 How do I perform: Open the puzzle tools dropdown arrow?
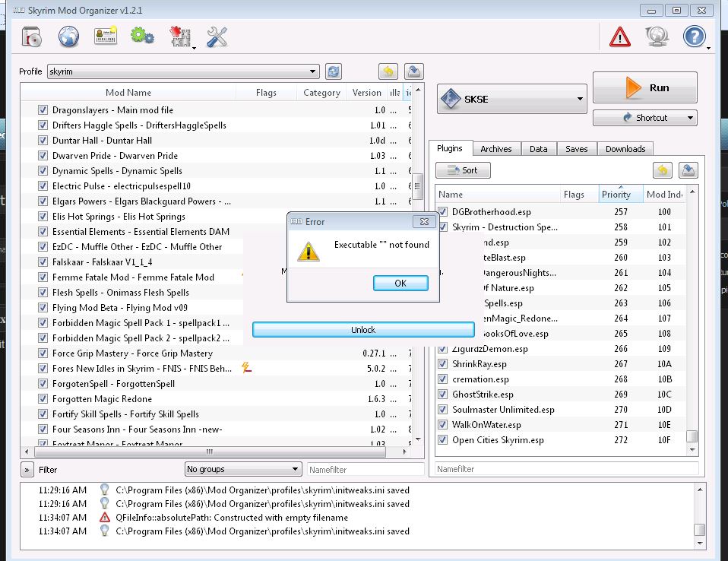point(194,47)
